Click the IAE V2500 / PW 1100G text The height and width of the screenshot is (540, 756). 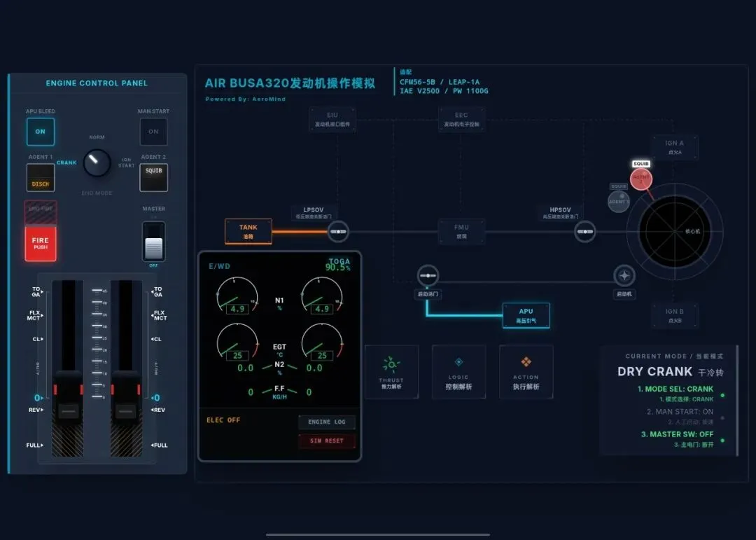[444, 91]
